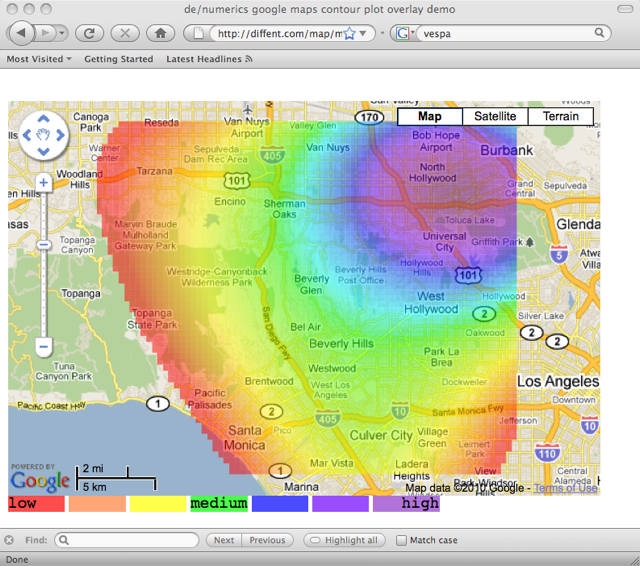
Task: Open the Most Visited bookmarks dropdown
Action: (39, 59)
